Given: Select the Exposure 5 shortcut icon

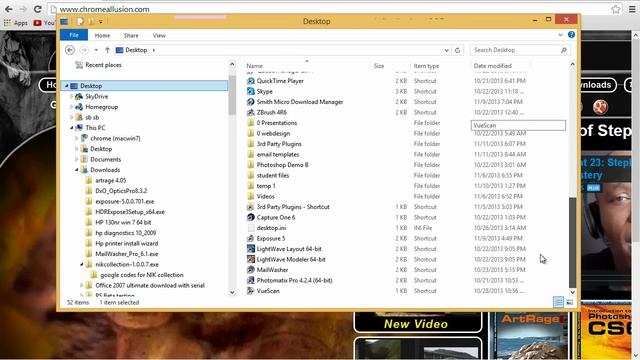Looking at the screenshot, I should [251, 238].
